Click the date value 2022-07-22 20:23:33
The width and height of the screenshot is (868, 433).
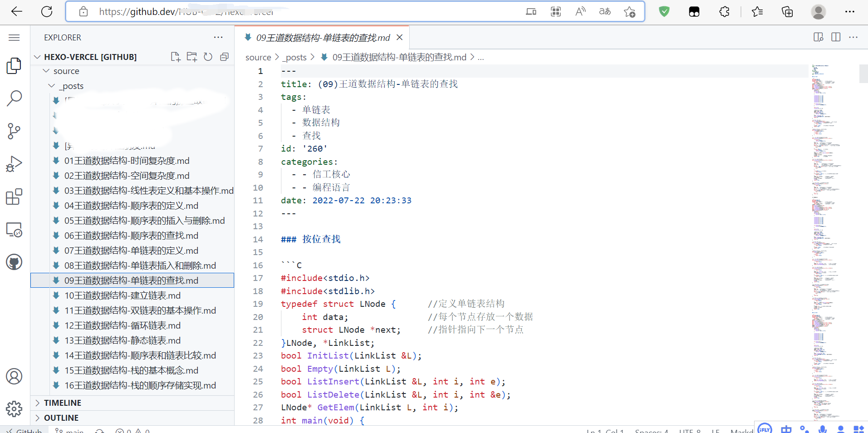point(362,201)
